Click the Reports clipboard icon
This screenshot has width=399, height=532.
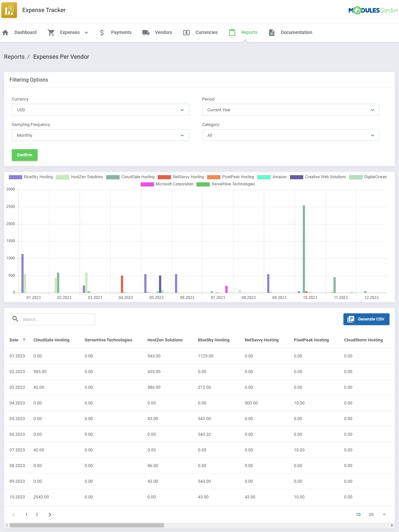(232, 32)
